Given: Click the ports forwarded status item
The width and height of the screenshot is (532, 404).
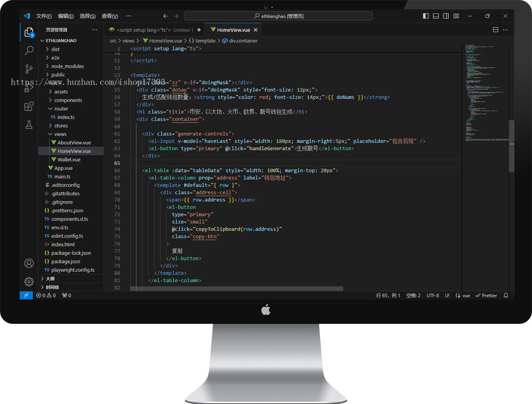Looking at the screenshot, I should tap(66, 295).
